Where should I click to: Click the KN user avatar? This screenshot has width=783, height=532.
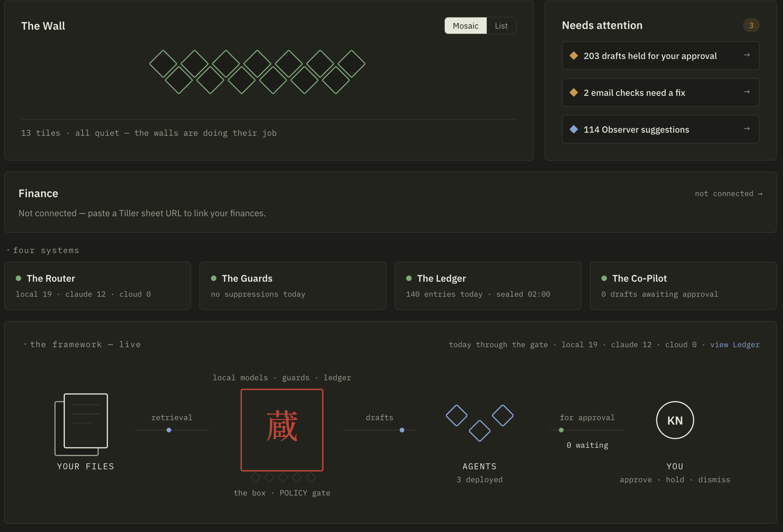pos(675,420)
